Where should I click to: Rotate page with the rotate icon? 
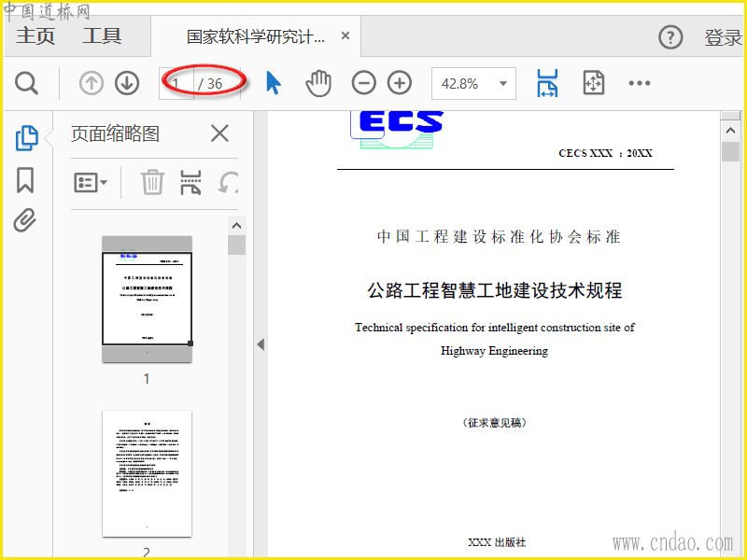point(228,182)
